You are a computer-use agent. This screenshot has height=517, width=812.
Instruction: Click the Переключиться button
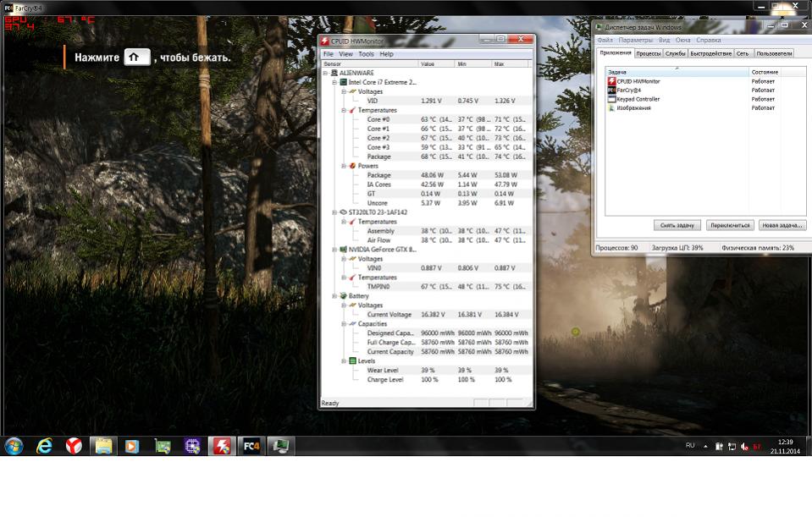point(730,225)
